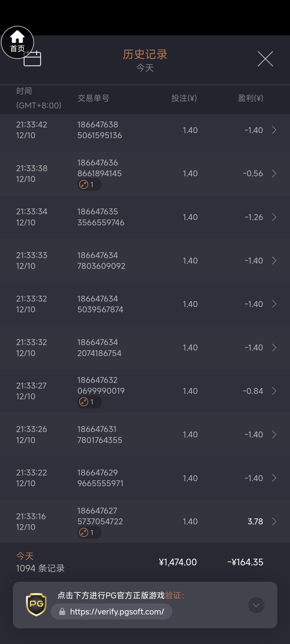Click free-spin badge on 21:33:38 record
The image size is (290, 644).
pos(89,185)
